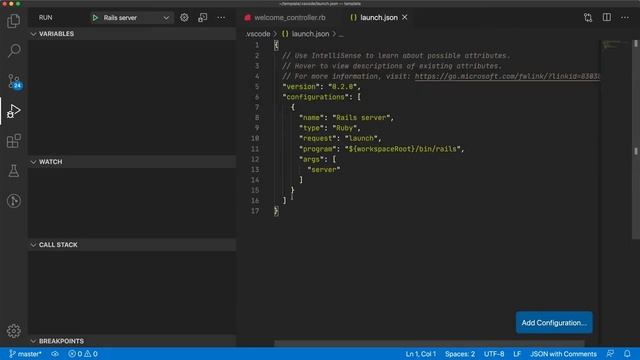Viewport: 640px width, 360px height.
Task: Split the editor to the right
Action: coord(607,18)
